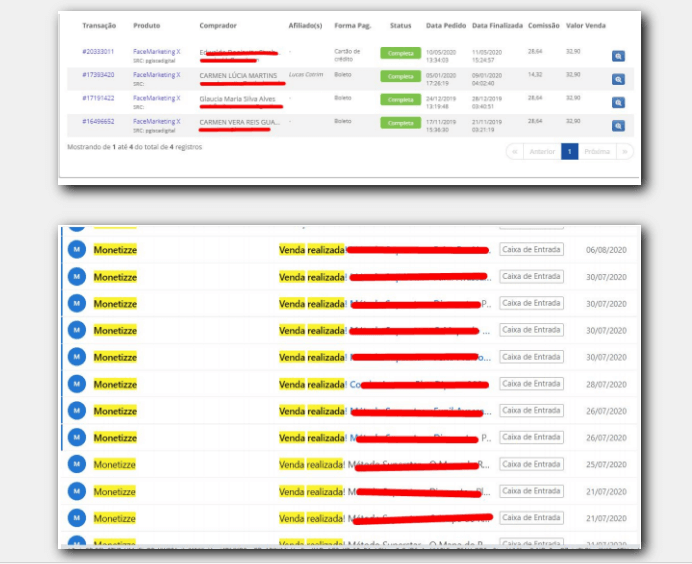Select page 1 in the pagination
Viewport: 692px width, 564px height.
[x=569, y=152]
